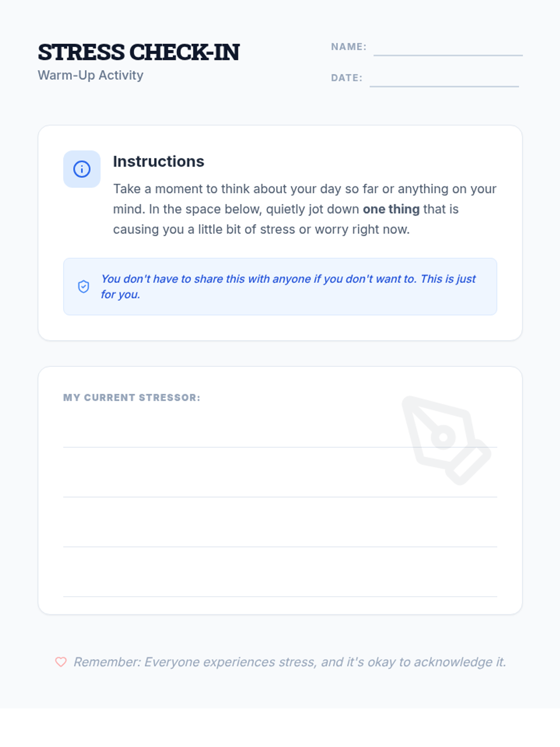Click the NAME label
Screen dimensions: 560x747
point(349,47)
